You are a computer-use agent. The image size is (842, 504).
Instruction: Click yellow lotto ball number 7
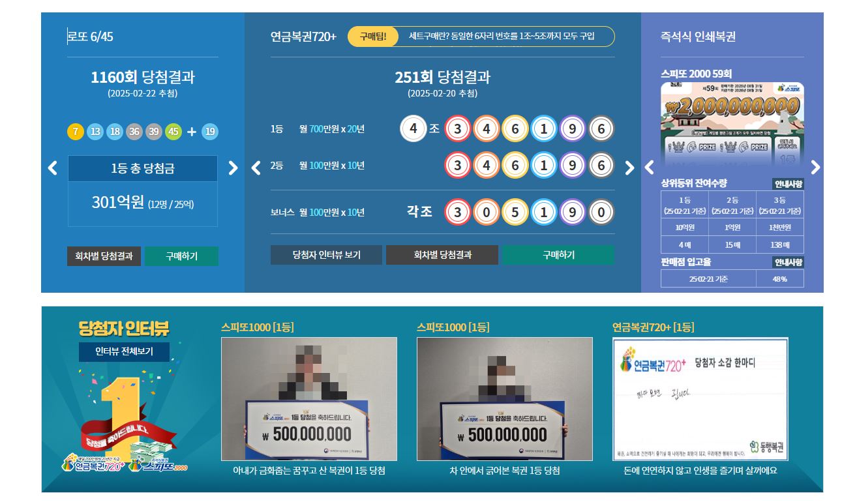click(76, 132)
